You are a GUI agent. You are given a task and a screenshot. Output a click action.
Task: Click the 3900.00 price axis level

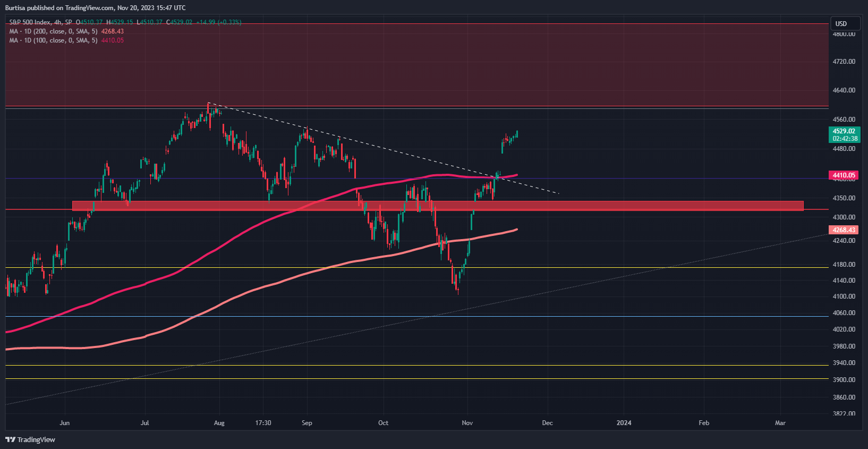tap(844, 380)
